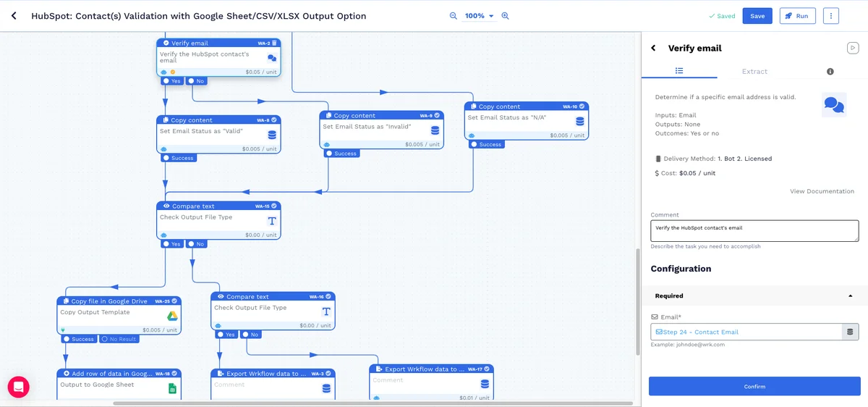This screenshot has height=407, width=868.
Task: Click the Copy file in Google Drive node header
Action: pos(119,301)
